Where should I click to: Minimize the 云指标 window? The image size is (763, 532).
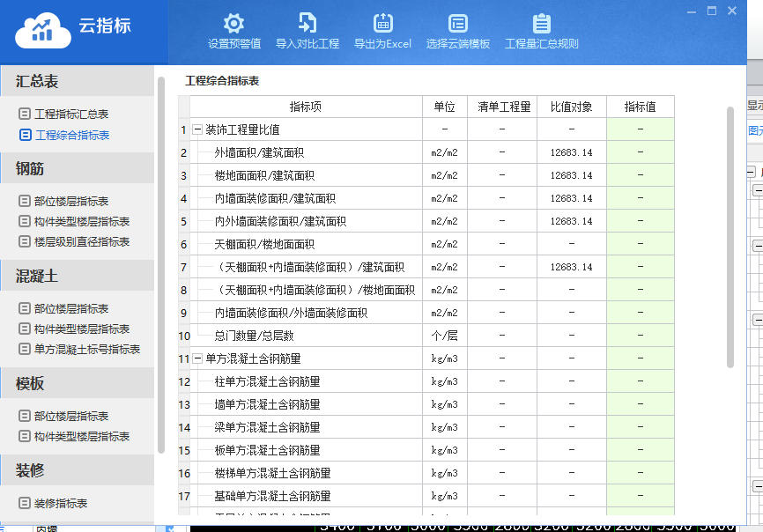(692, 11)
